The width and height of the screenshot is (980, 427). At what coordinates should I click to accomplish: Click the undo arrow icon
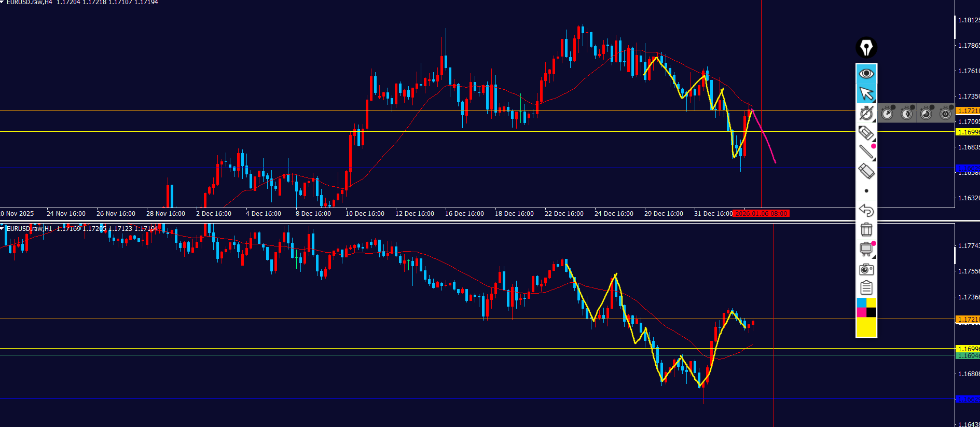(x=866, y=211)
